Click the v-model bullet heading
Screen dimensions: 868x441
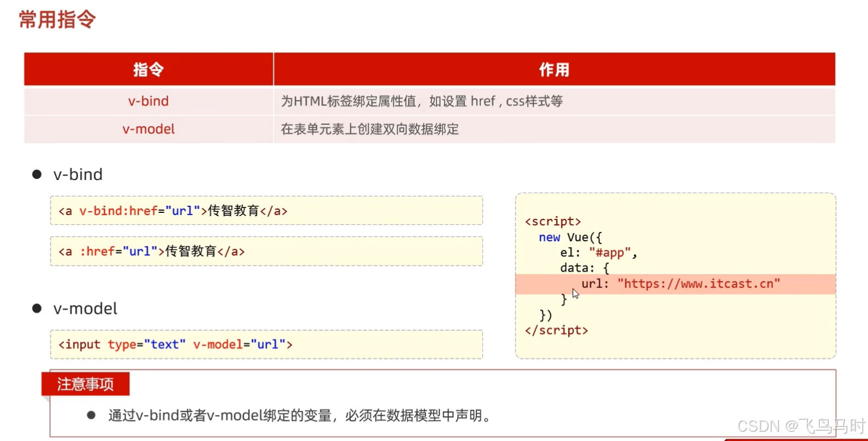click(x=85, y=309)
